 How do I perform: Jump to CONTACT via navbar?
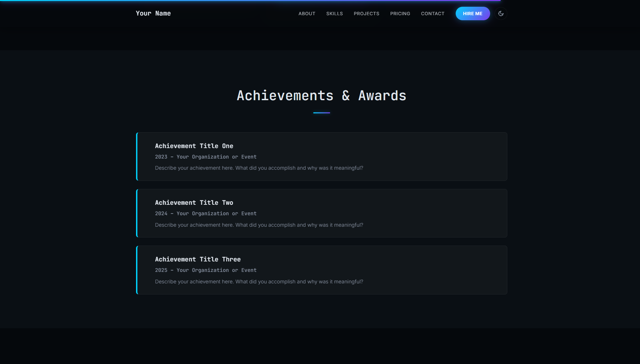433,13
